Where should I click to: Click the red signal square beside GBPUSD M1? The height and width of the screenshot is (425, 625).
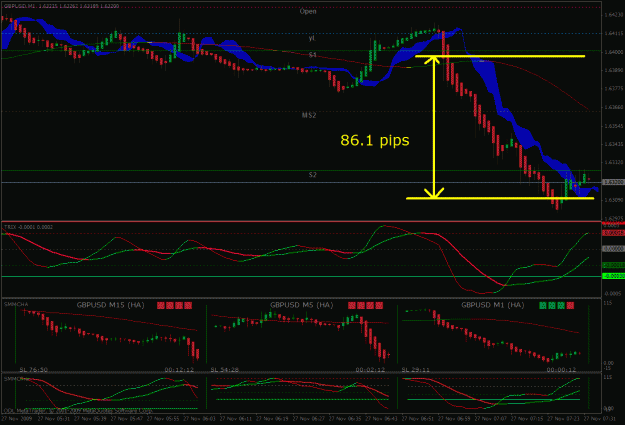[x=570, y=305]
